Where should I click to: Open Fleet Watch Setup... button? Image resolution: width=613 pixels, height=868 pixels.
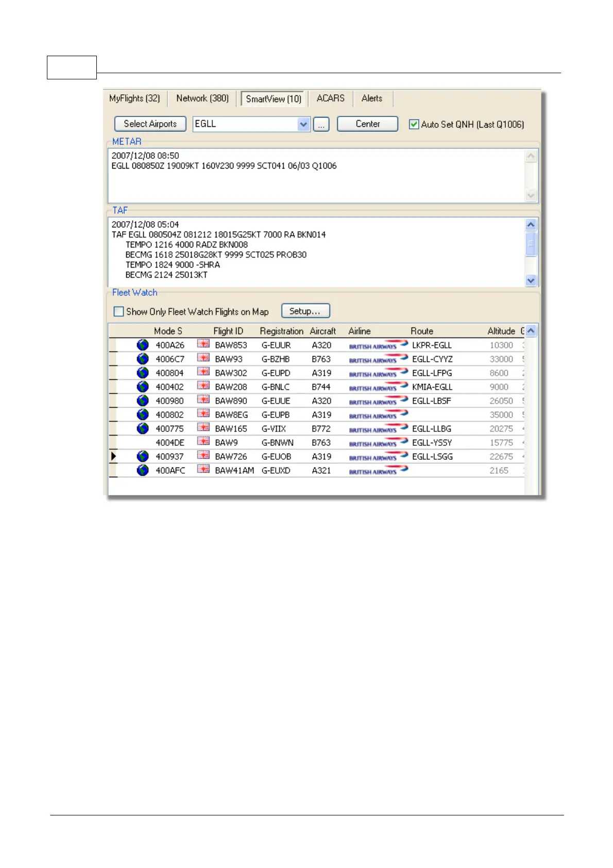(x=305, y=311)
